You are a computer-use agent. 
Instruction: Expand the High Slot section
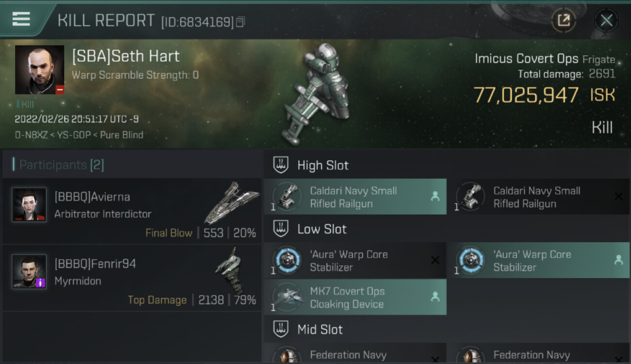(x=447, y=165)
